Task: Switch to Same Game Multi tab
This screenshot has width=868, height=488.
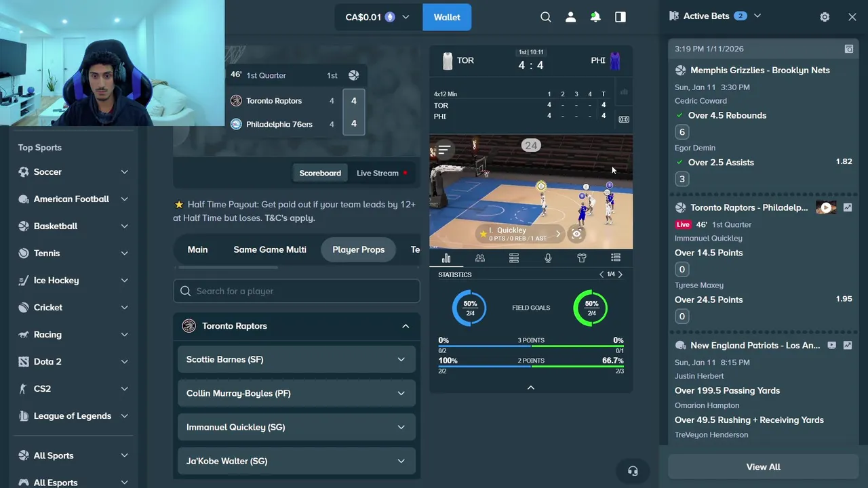Action: tap(270, 249)
